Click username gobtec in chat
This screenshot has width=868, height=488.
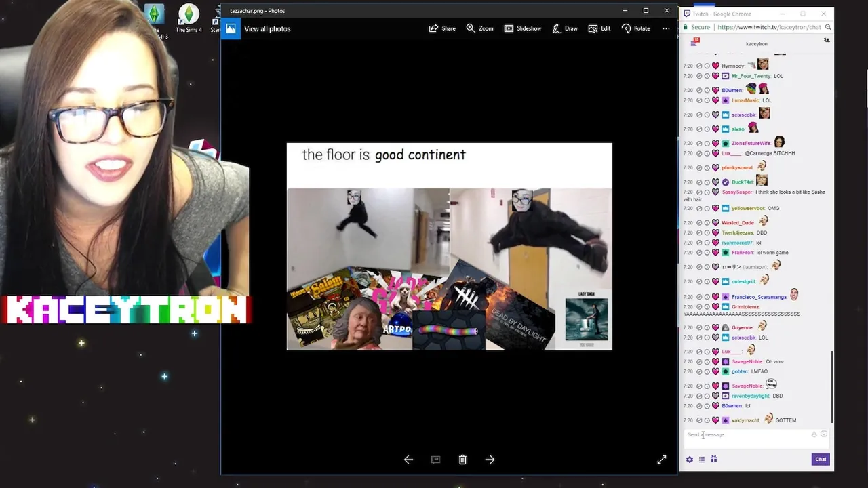[739, 371]
